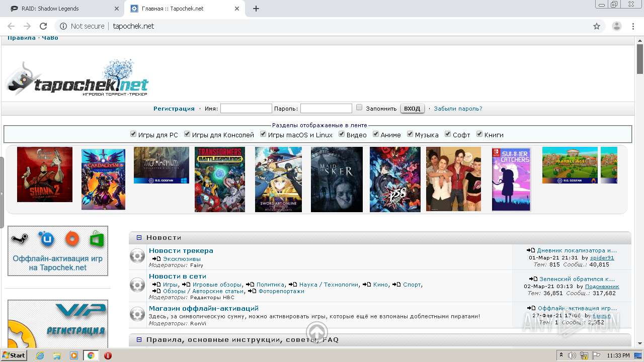This screenshot has width=644, height=362.
Task: Click the Not secure site info icon
Action: (63, 26)
